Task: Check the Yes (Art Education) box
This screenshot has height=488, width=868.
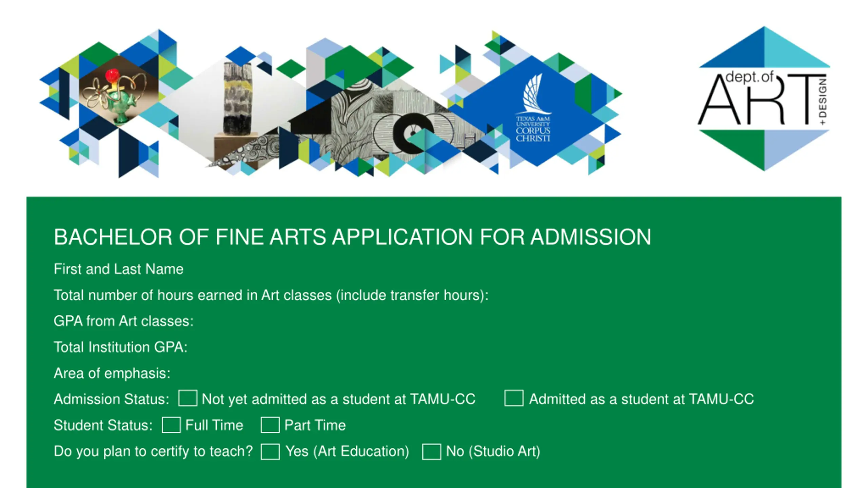Action: 270,451
